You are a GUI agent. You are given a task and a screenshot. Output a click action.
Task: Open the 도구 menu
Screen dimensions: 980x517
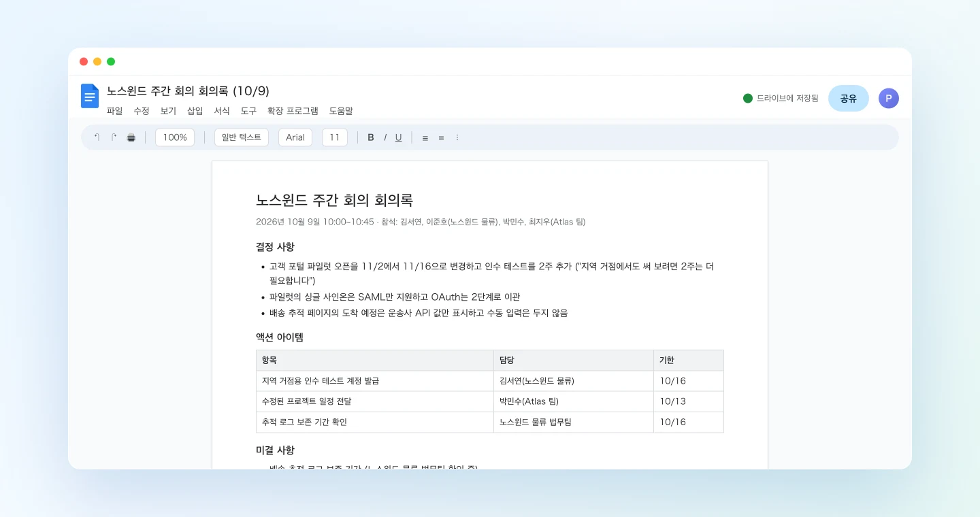[249, 111]
